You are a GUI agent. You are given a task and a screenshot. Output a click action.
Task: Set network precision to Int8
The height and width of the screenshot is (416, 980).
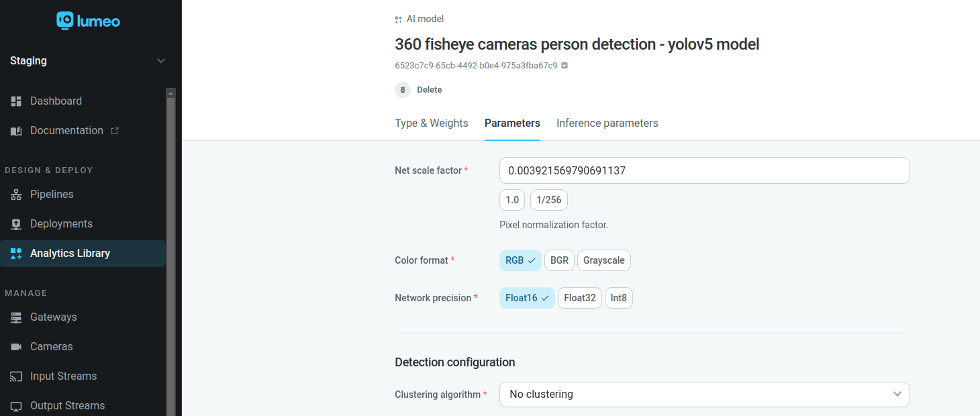[618, 298]
